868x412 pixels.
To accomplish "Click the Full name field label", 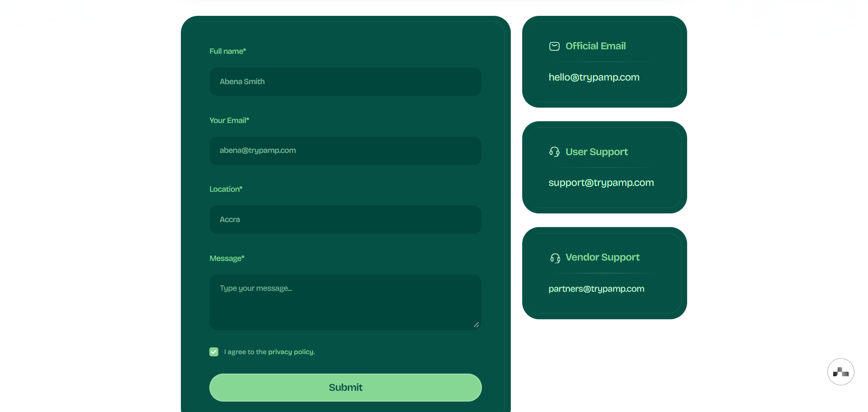I will click(x=227, y=51).
